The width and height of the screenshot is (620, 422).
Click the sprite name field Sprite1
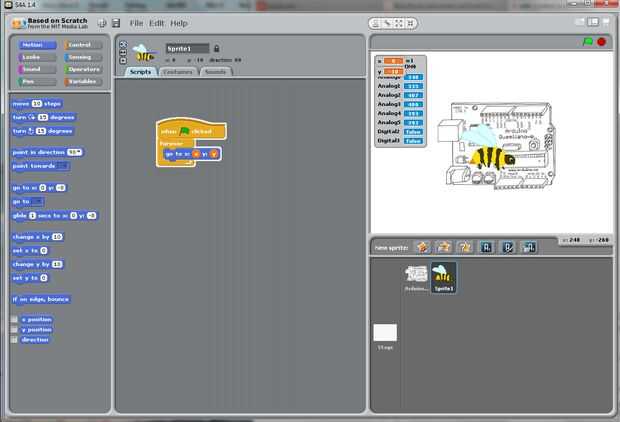click(187, 49)
